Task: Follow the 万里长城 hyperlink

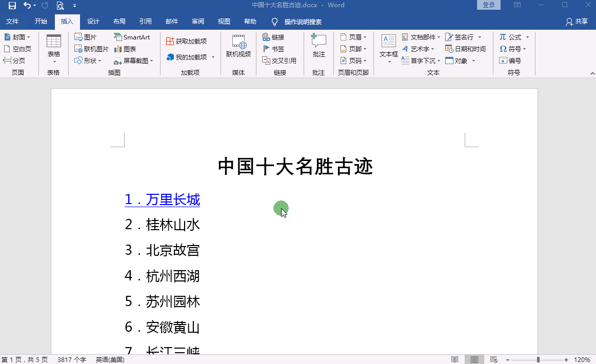Action: [x=162, y=200]
